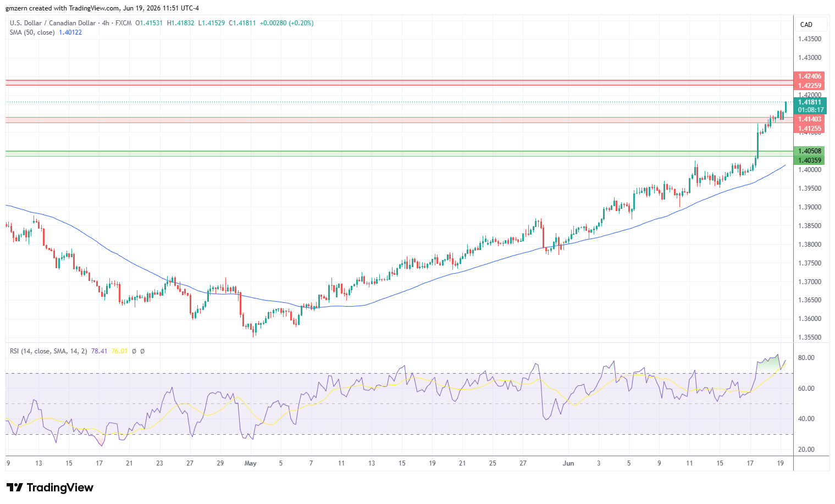Viewport: 835px width, 504px height.
Task: Click the 1.43500 price axis tick
Action: coord(810,39)
